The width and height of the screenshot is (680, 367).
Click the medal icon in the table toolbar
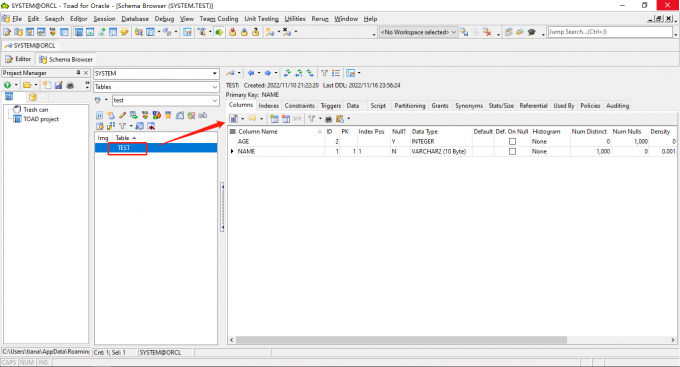[168, 115]
